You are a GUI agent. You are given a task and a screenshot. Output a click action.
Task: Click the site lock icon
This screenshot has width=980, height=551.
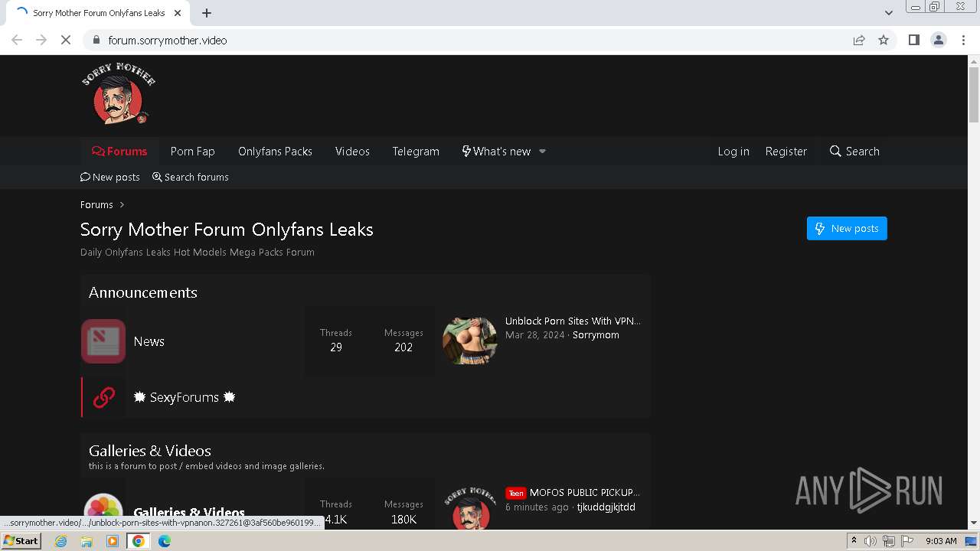pyautogui.click(x=96, y=40)
